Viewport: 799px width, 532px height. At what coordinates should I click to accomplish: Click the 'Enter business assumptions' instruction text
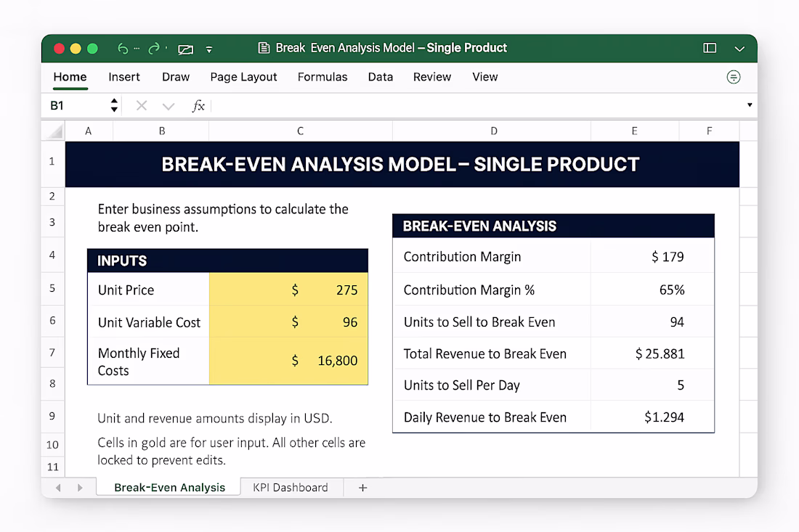click(223, 218)
